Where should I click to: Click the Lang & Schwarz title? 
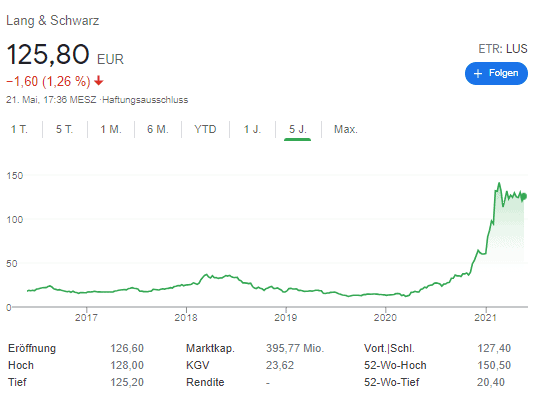(53, 21)
